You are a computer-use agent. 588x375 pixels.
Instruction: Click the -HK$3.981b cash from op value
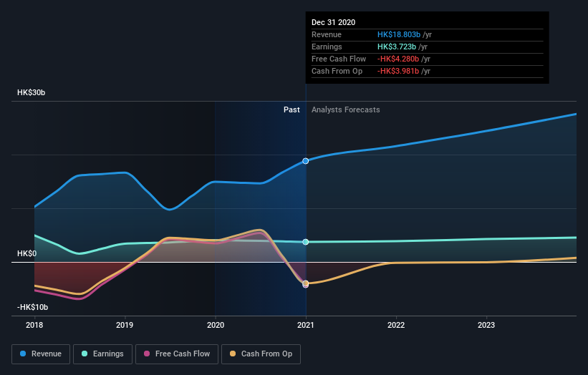pyautogui.click(x=398, y=71)
